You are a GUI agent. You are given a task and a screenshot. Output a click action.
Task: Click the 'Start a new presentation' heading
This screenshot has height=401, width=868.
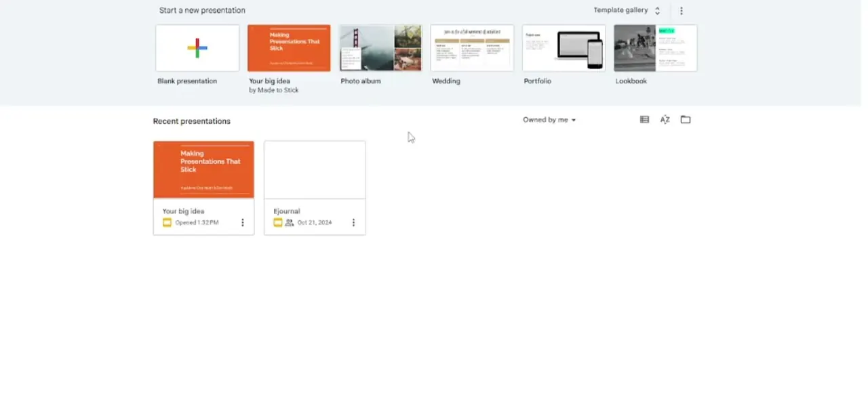click(202, 11)
